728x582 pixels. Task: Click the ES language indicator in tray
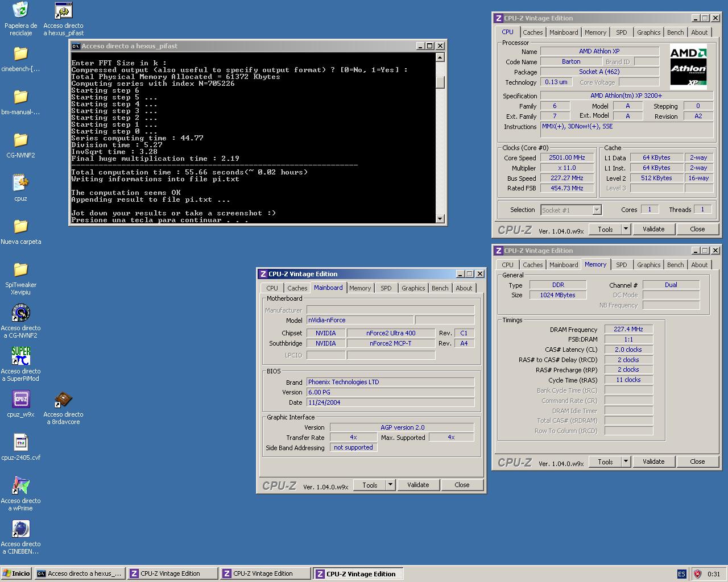[x=681, y=574]
